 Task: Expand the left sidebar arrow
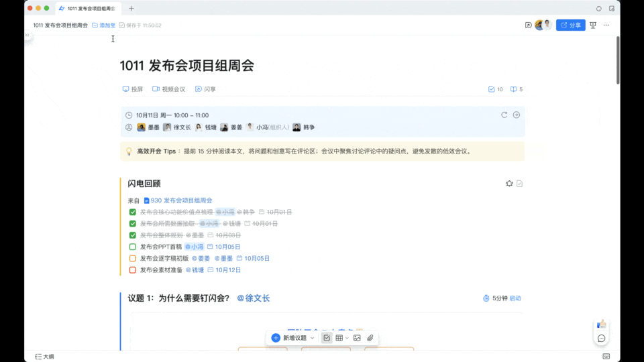[x=27, y=35]
